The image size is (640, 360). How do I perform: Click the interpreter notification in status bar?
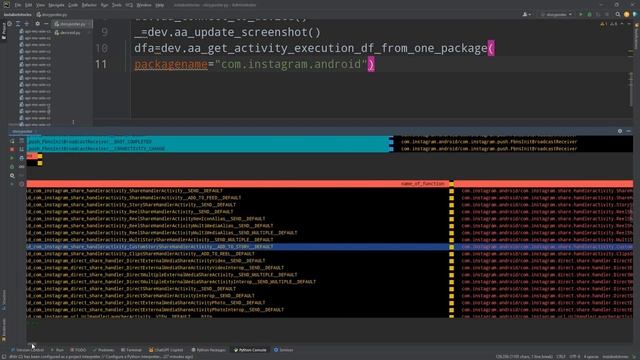pos(101,357)
